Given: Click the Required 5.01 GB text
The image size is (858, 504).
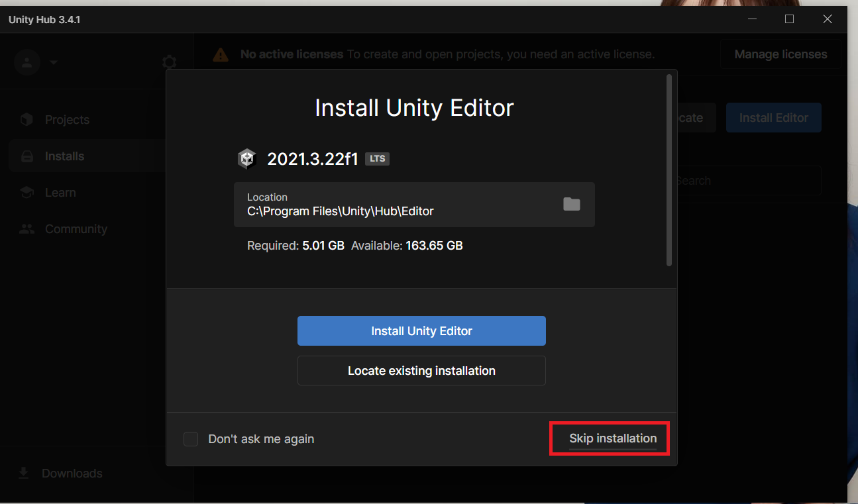Looking at the screenshot, I should pos(295,246).
